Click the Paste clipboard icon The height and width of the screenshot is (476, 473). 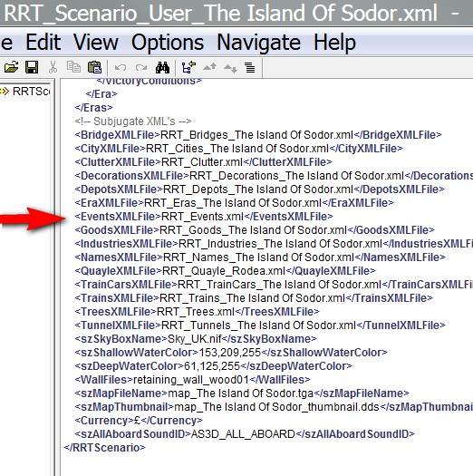94,67
